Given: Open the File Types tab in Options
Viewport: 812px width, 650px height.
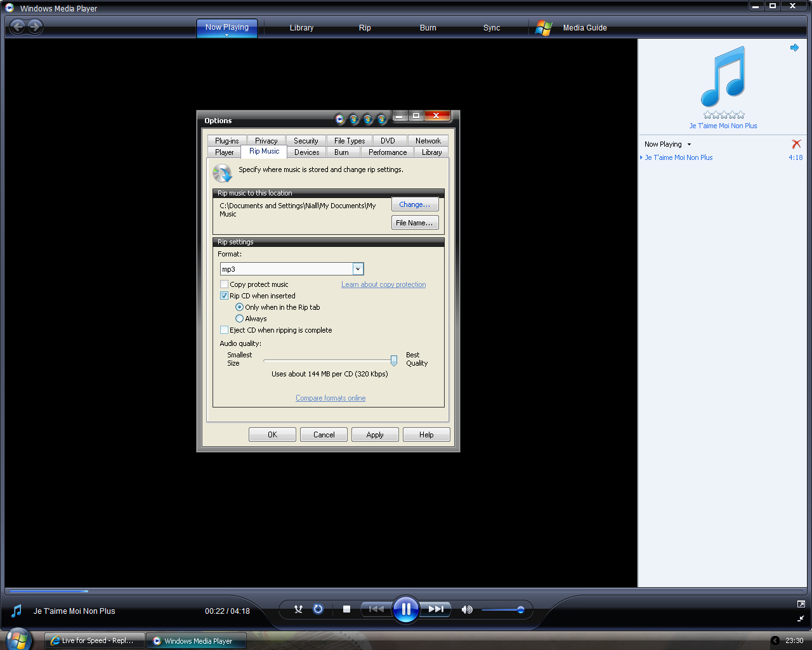Looking at the screenshot, I should click(x=350, y=141).
